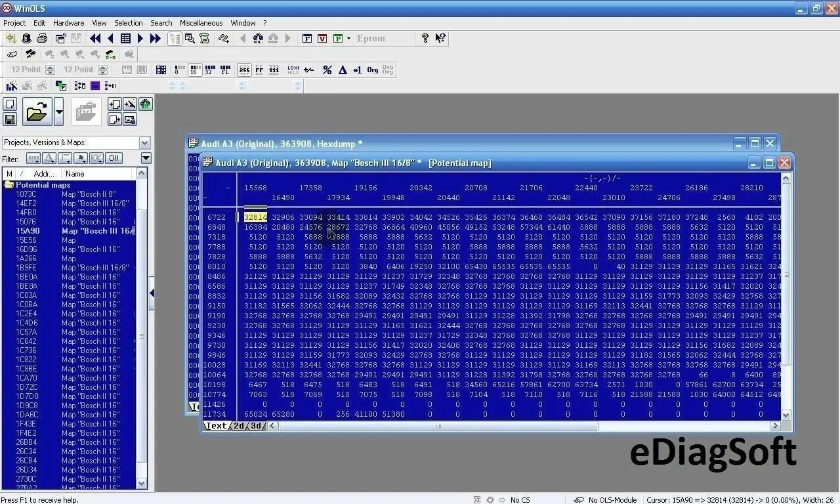840x504 pixels.
Task: Go to the previous map arrow
Action: click(111, 39)
